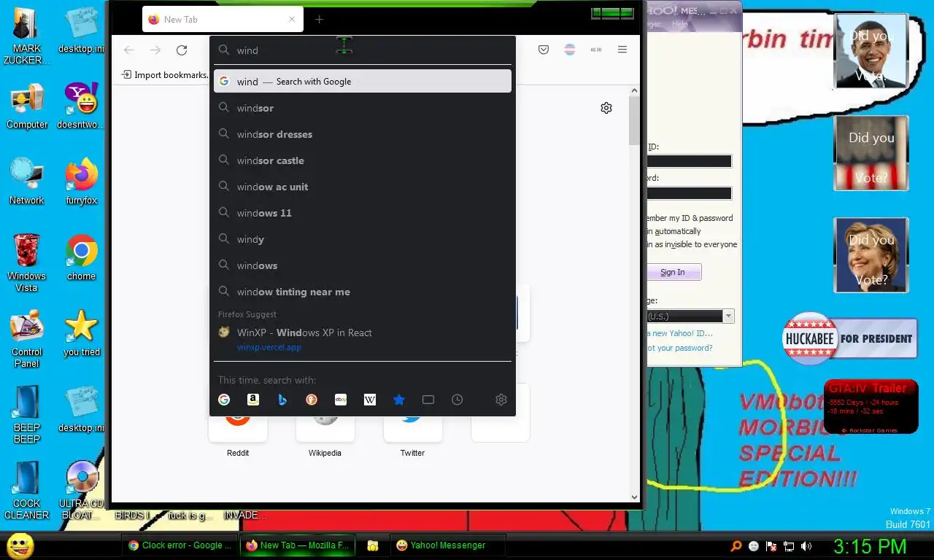Open Firefox hamburger application menu
The height and width of the screenshot is (560, 934).
tap(622, 50)
